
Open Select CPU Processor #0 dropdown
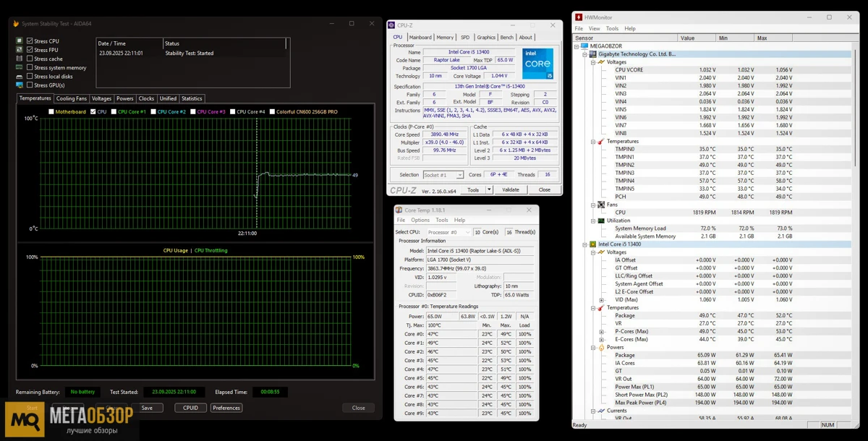tap(447, 232)
